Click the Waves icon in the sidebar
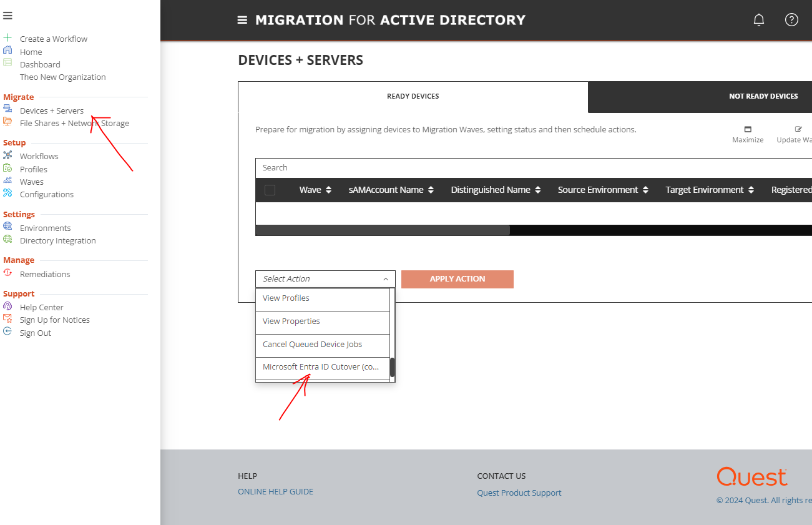 [7, 180]
